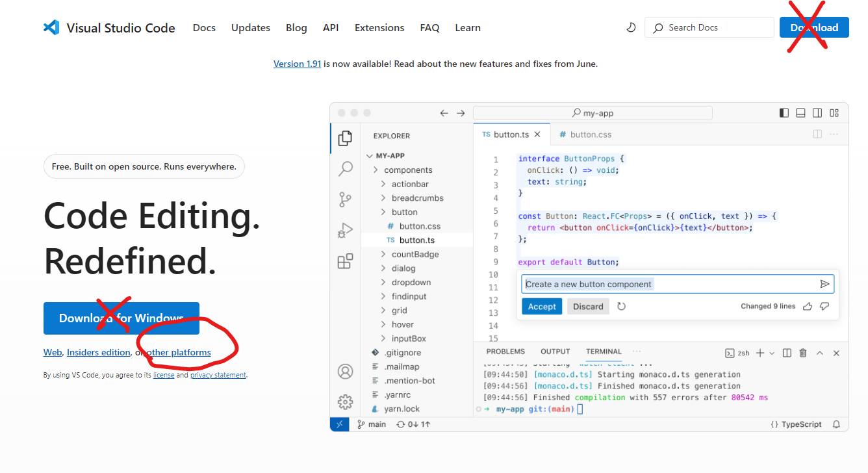Click the Manage gear icon
868x473 pixels.
pyautogui.click(x=345, y=402)
